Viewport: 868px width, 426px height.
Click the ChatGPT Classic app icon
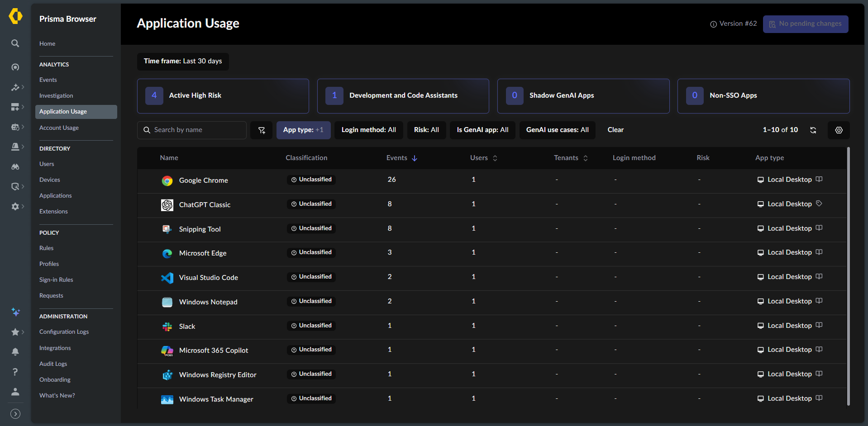tap(167, 205)
